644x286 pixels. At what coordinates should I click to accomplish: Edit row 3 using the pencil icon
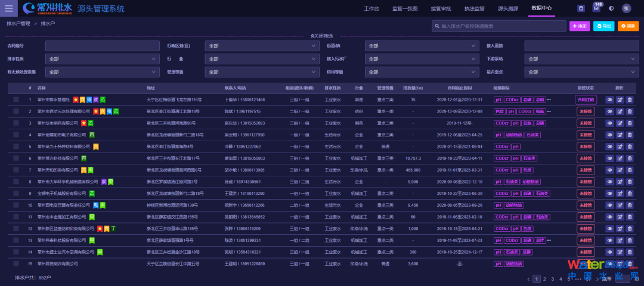620,123
